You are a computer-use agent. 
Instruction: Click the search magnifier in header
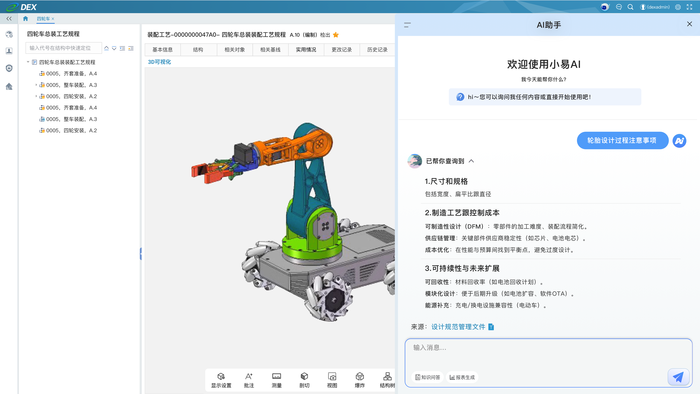(630, 7)
